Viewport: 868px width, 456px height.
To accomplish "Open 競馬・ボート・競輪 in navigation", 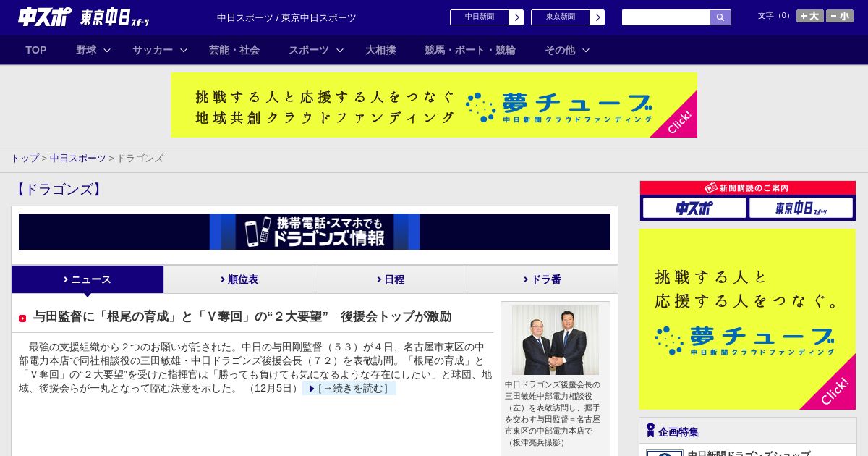I will click(x=470, y=50).
